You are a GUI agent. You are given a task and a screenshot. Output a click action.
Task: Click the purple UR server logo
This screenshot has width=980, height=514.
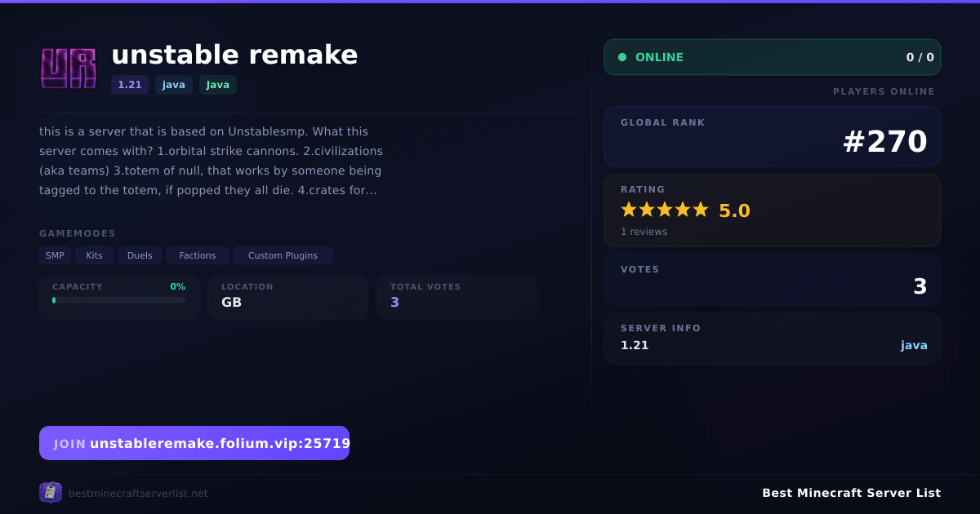[69, 69]
